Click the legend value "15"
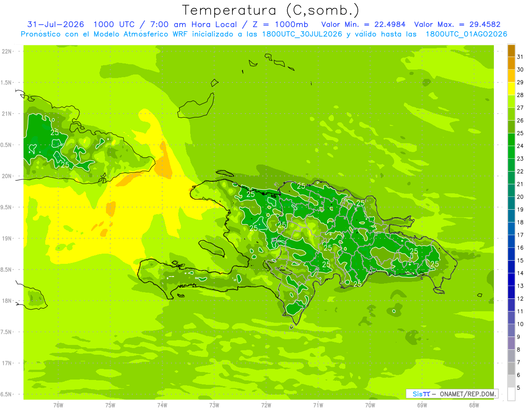 coord(520,260)
